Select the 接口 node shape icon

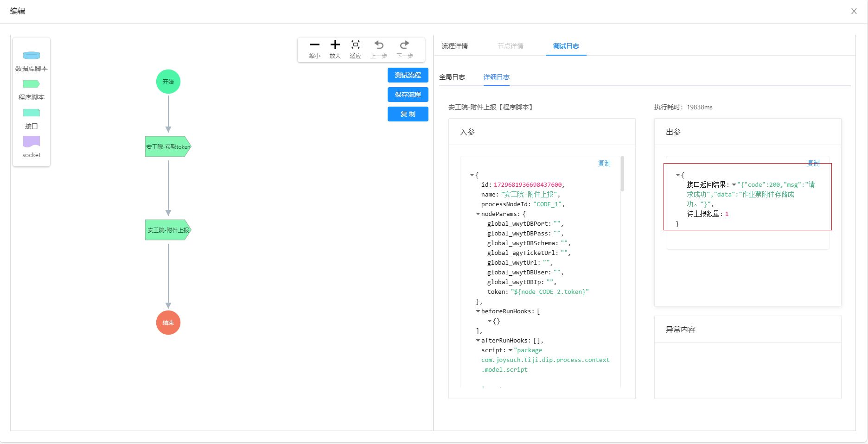(32, 113)
